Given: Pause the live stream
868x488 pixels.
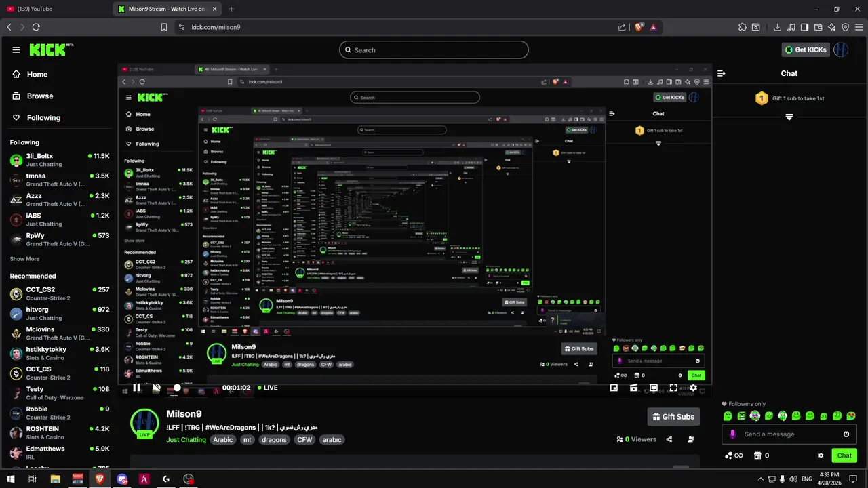Looking at the screenshot, I should click(x=136, y=388).
